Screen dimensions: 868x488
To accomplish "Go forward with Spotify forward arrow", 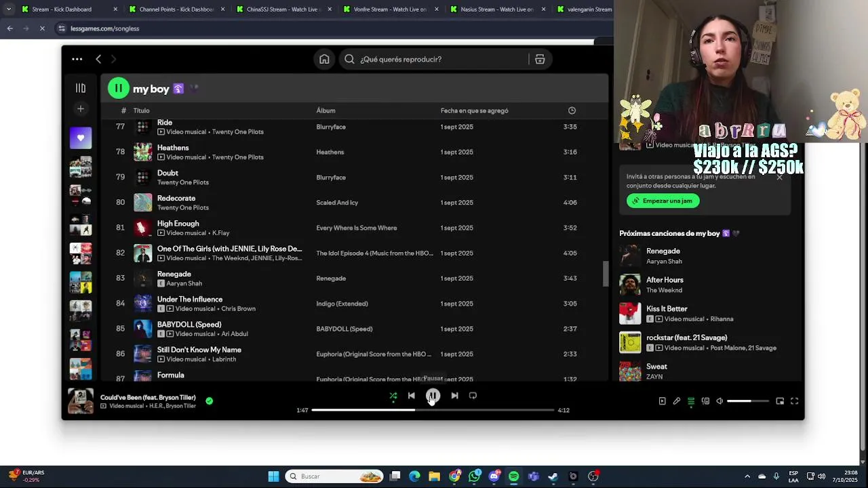I will coord(113,59).
